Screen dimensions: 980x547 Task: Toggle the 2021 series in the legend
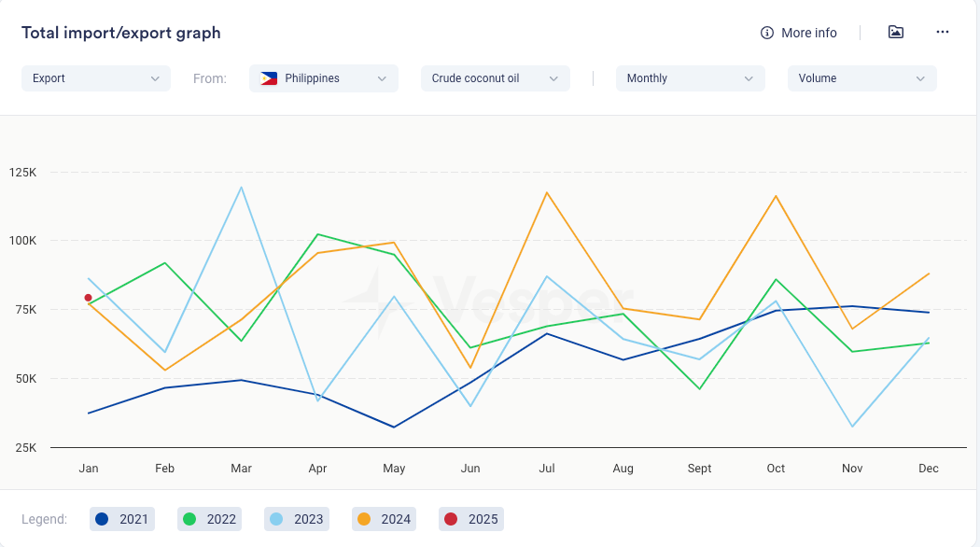[x=123, y=519]
